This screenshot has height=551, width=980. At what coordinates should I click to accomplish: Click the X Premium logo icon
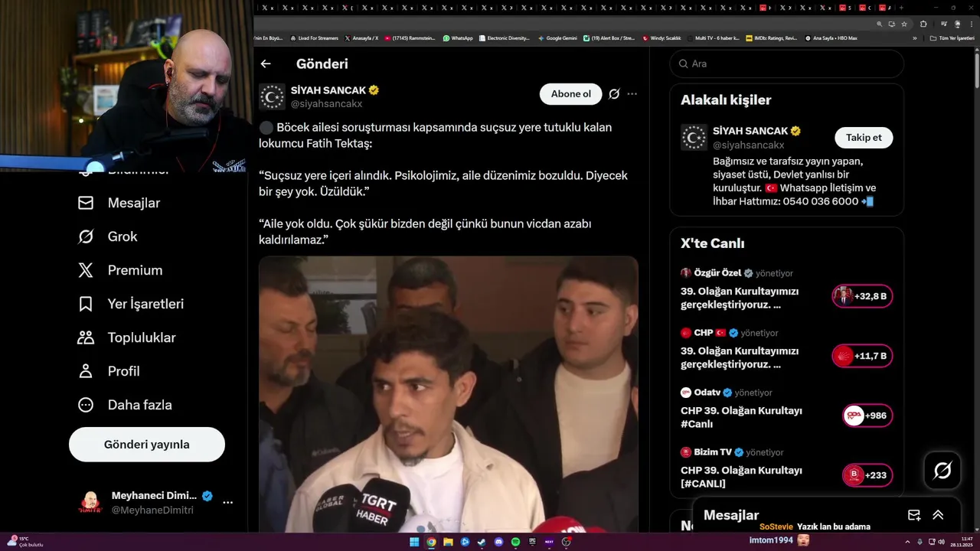[86, 270]
